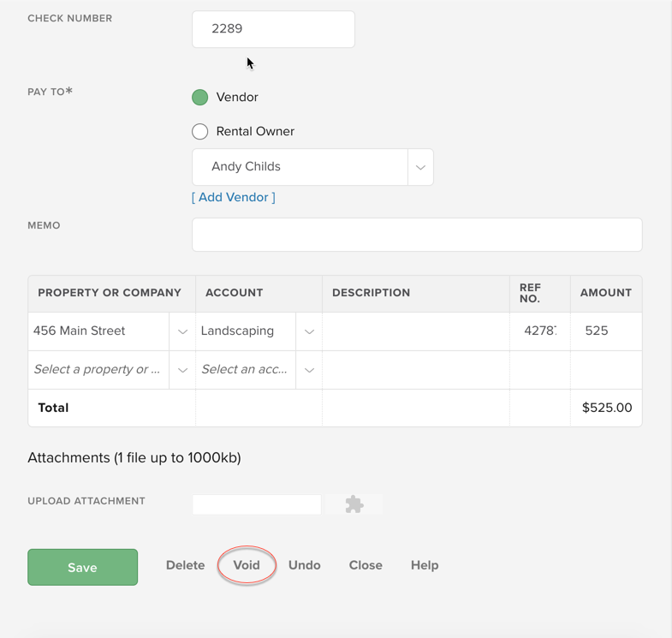Void this check

(x=247, y=565)
